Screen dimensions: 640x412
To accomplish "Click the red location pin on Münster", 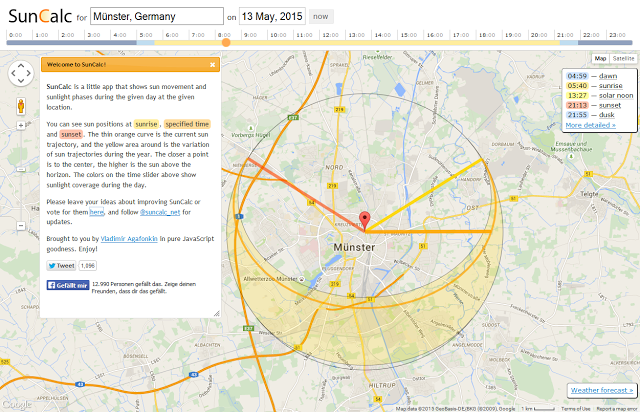I will tap(364, 220).
